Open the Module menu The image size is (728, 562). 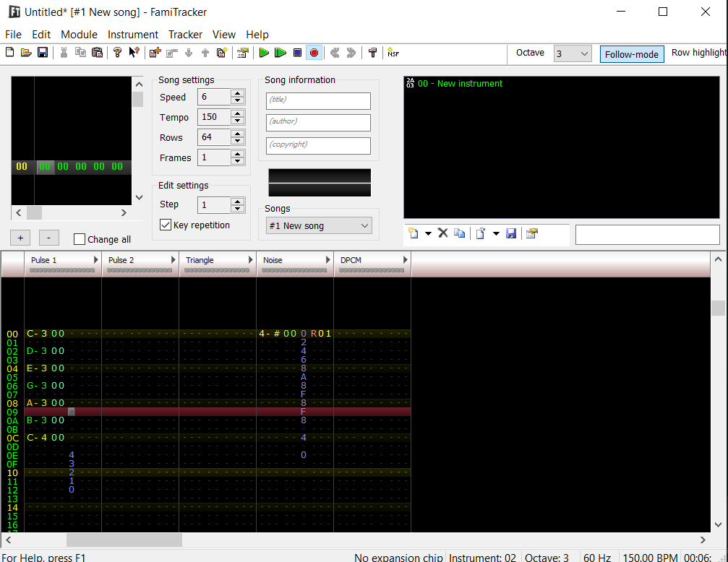(x=79, y=35)
